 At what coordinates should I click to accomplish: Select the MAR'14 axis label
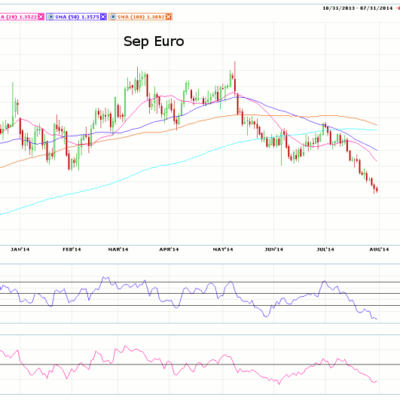point(118,249)
